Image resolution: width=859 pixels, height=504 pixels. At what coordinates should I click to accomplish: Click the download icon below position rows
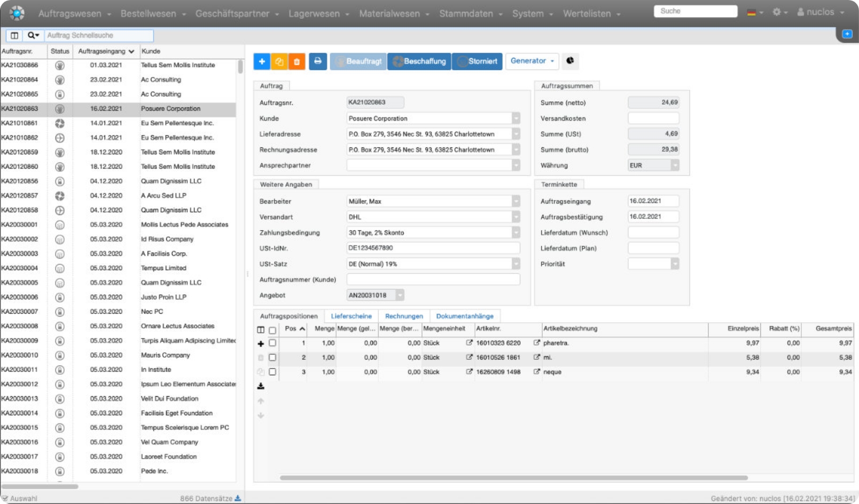tap(261, 386)
